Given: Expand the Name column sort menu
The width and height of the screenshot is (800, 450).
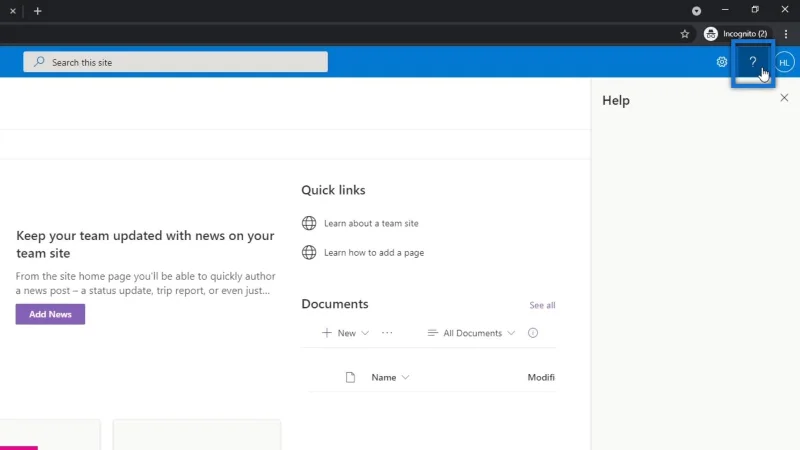Looking at the screenshot, I should 390,378.
